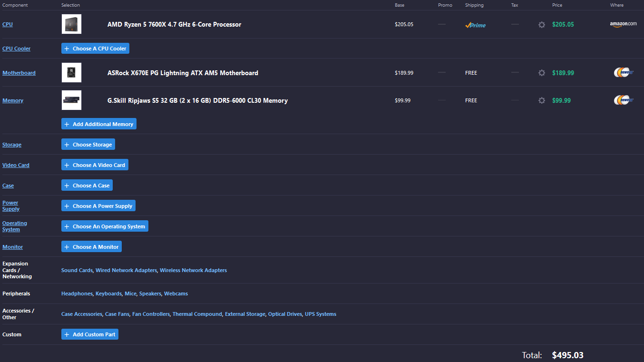The width and height of the screenshot is (644, 362).
Task: Browse Fan Controllers link
Action: [x=151, y=314]
